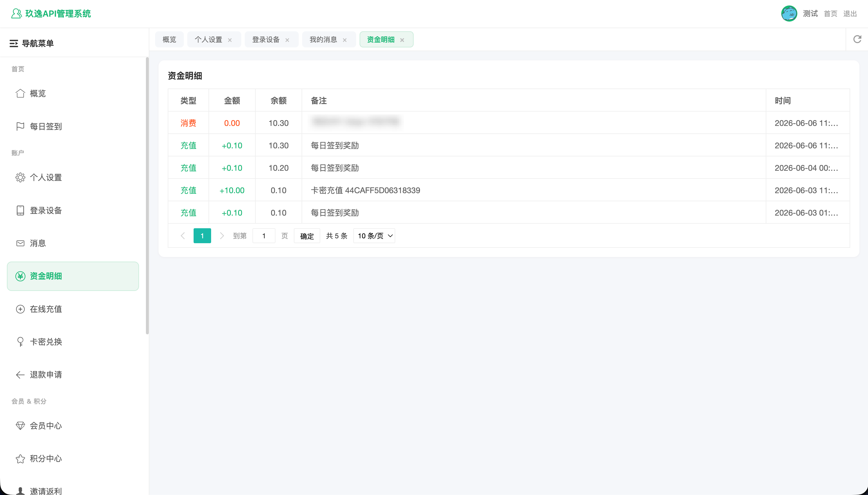868x495 pixels.
Task: Click the 确定 pagination button
Action: pyautogui.click(x=307, y=236)
